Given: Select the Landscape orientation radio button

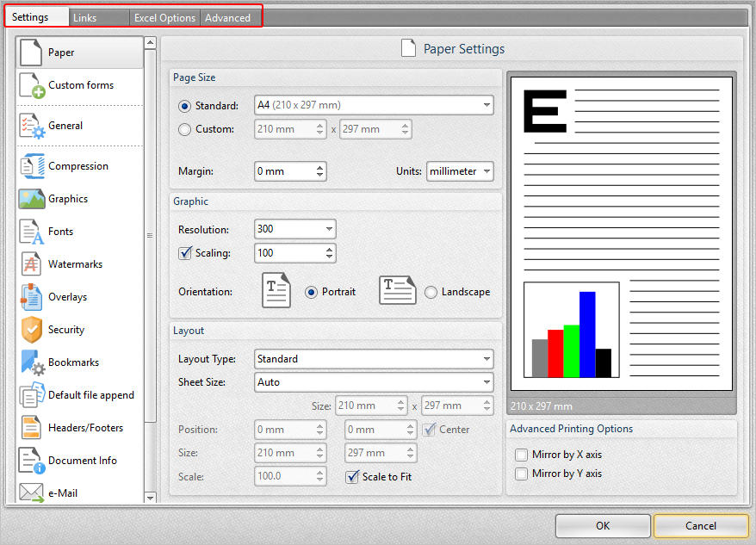Looking at the screenshot, I should [431, 292].
